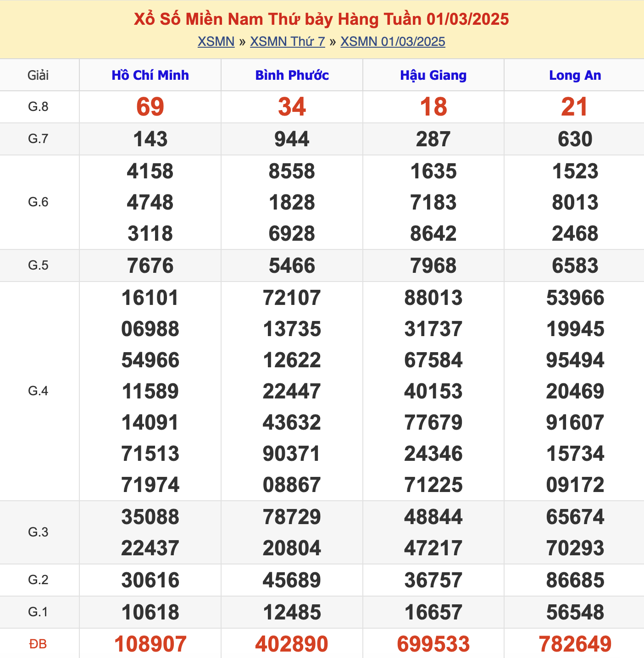Select G.1 number 10618

click(150, 613)
